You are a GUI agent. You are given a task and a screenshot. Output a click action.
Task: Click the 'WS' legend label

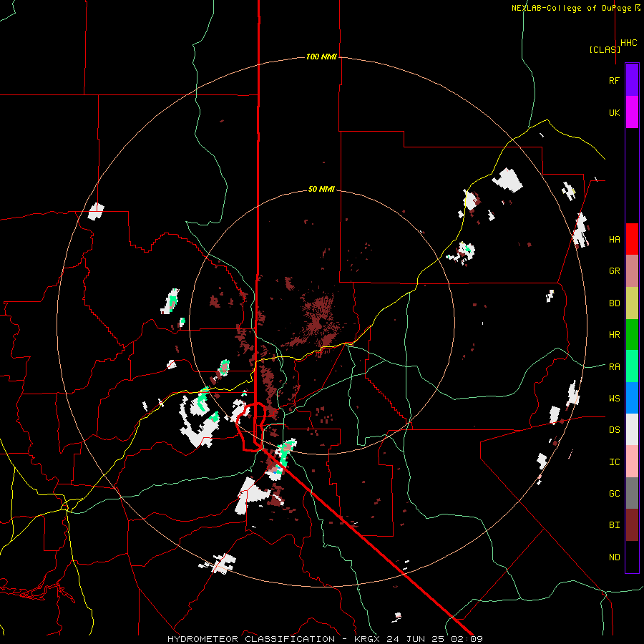point(614,399)
